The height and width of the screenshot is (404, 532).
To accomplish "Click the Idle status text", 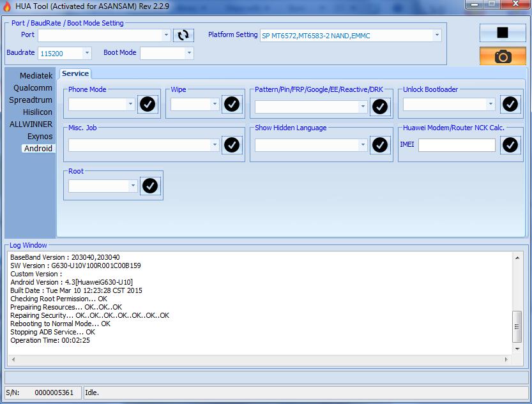I will [92, 393].
